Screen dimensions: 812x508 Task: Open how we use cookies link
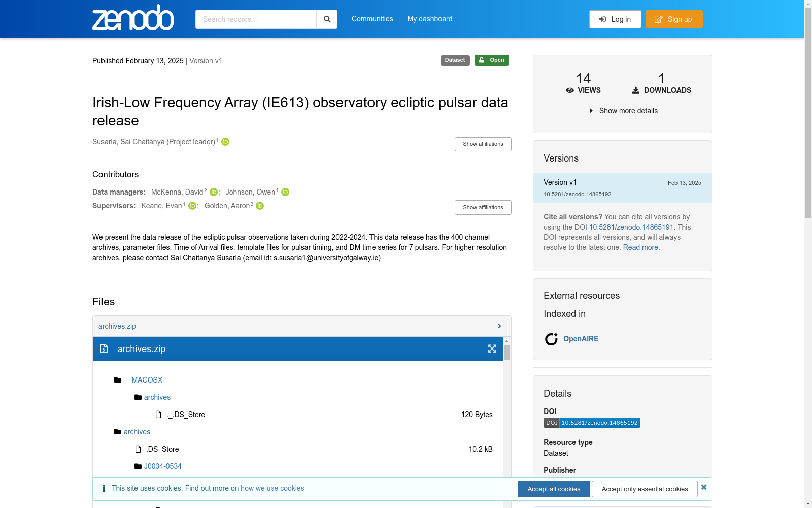[x=273, y=488]
